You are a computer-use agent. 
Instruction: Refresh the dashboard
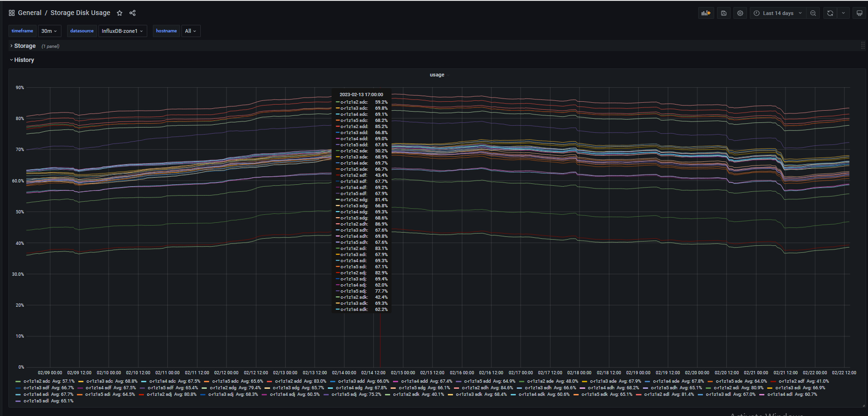(830, 13)
